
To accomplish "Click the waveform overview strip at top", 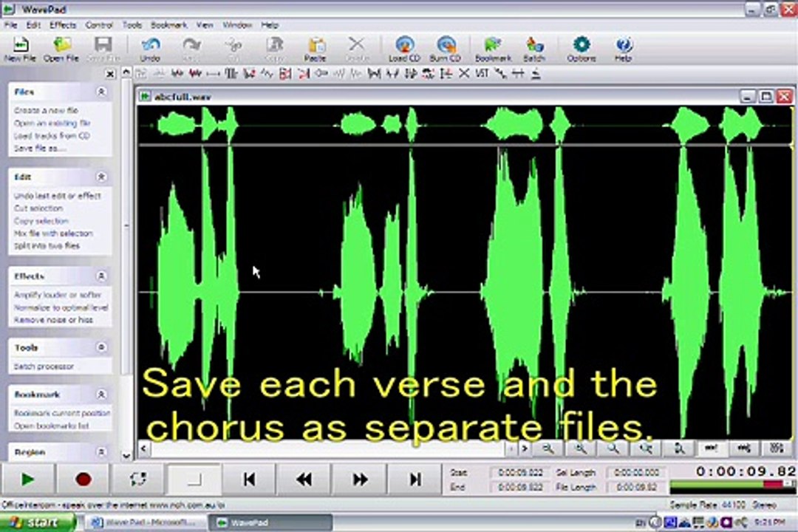I will [465, 125].
